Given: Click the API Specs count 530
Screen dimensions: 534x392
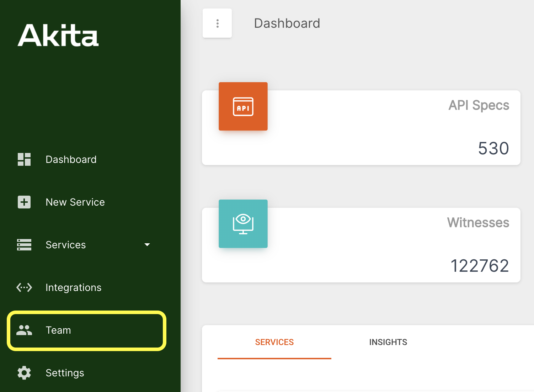Looking at the screenshot, I should coord(493,148).
